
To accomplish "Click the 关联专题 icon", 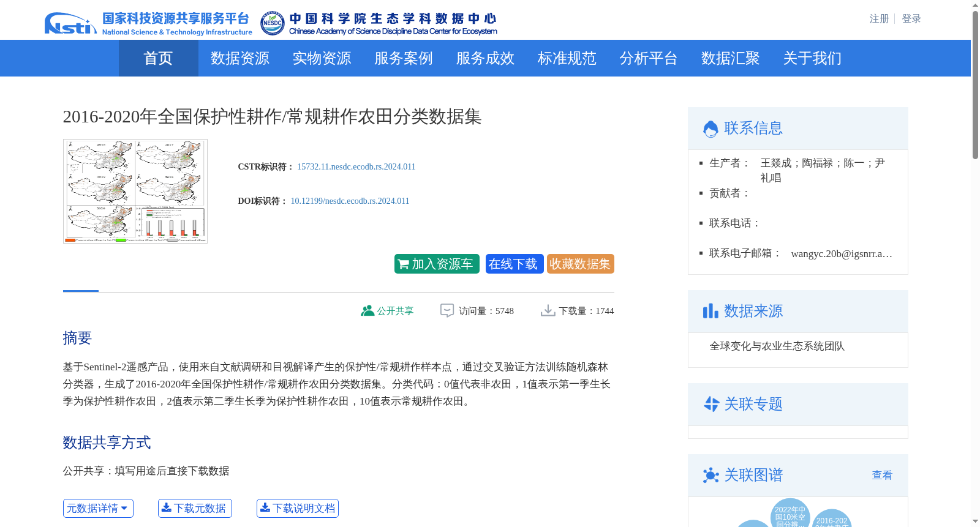I will pyautogui.click(x=711, y=404).
